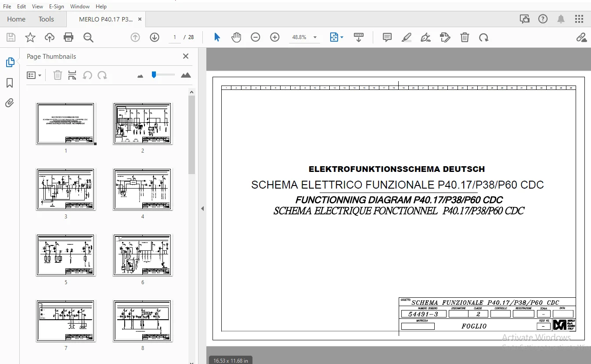Open the Window menu
This screenshot has width=591, height=364.
click(x=80, y=7)
